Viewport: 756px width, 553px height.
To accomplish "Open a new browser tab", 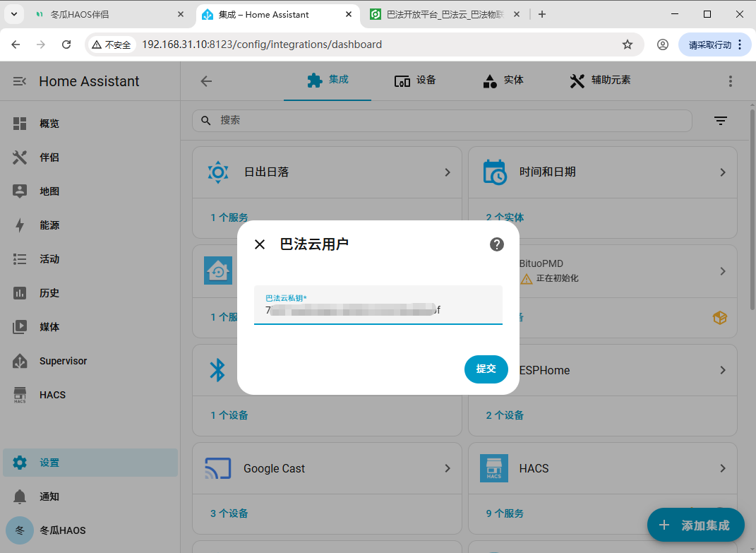I will (x=542, y=14).
